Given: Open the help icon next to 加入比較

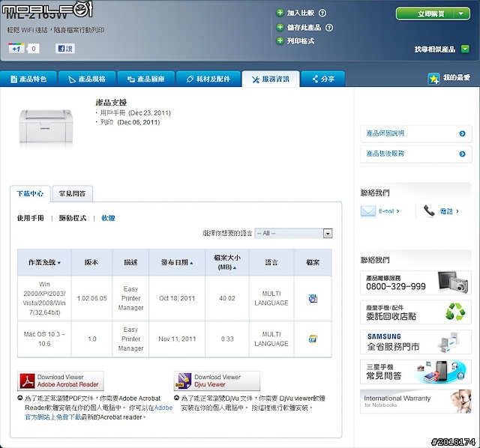Looking at the screenshot, I should coord(322,13).
